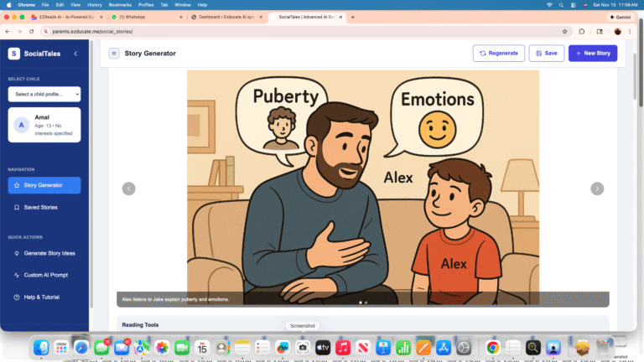Toggle the hamburger menu beside Story Generator

coord(114,54)
